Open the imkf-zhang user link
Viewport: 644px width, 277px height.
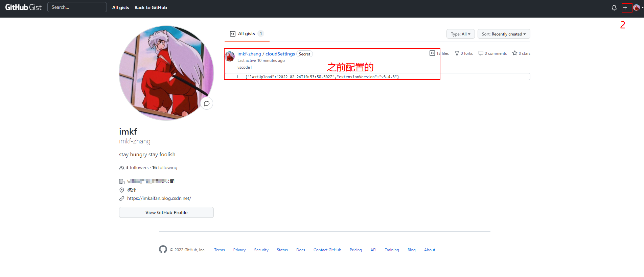point(249,54)
